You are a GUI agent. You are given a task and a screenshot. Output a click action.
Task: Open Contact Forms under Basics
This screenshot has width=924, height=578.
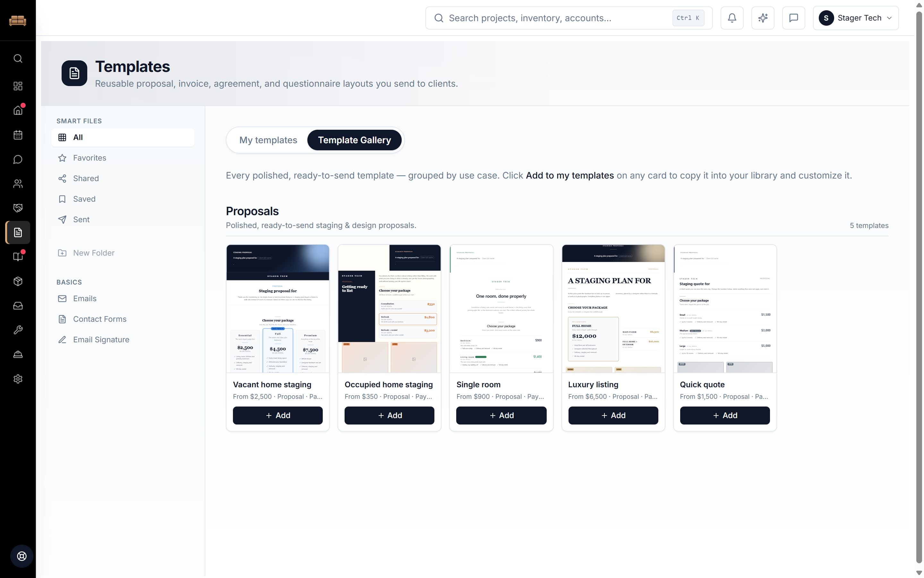[x=123, y=319]
